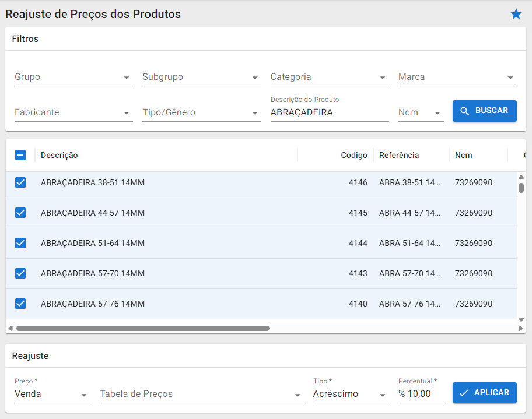Viewport: 532px width, 419px height.
Task: Deselect the ABRAÇADEIRA 57-76 14MM checkbox
Action: (x=20, y=304)
